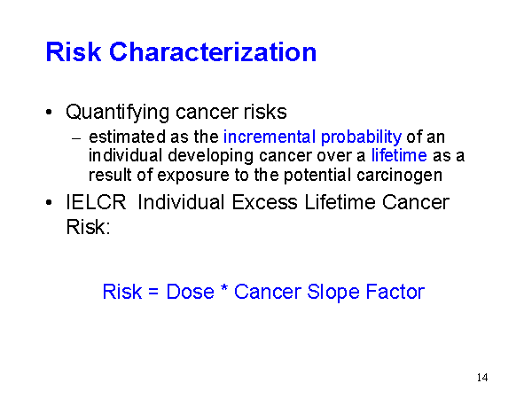Click "individual developing cancer" in the sub-bullet
The height and width of the screenshot is (399, 532).
tap(190, 156)
